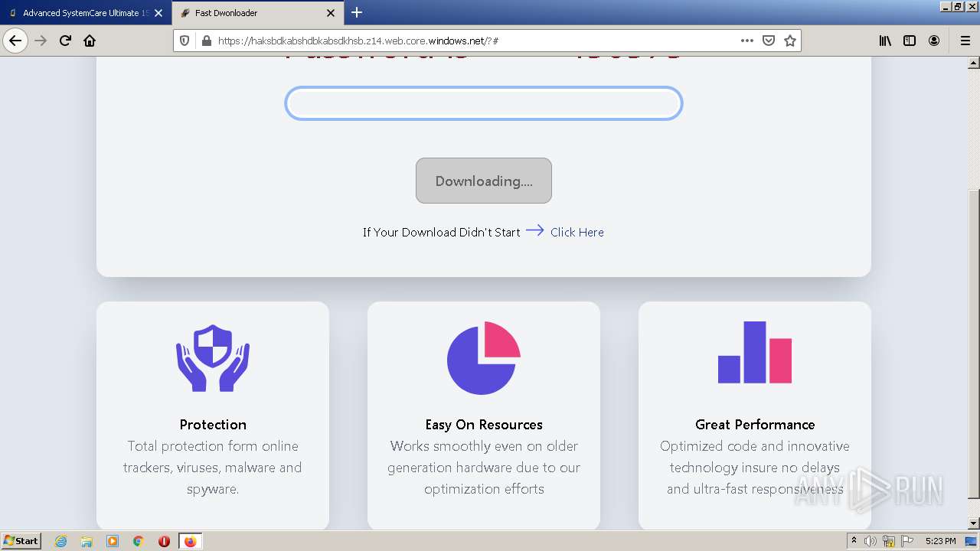Reload the current page
Screen dimensions: 980x551
[65, 41]
